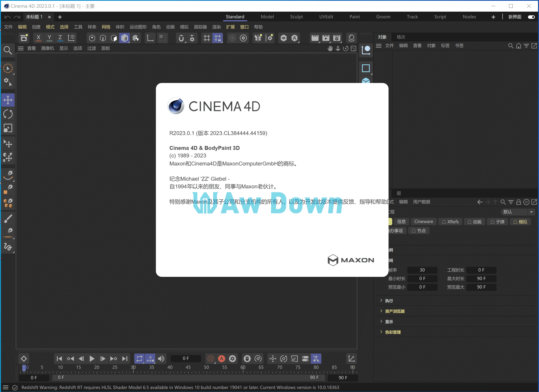Select the Rotate tool
The width and height of the screenshot is (539, 392).
pos(8,114)
